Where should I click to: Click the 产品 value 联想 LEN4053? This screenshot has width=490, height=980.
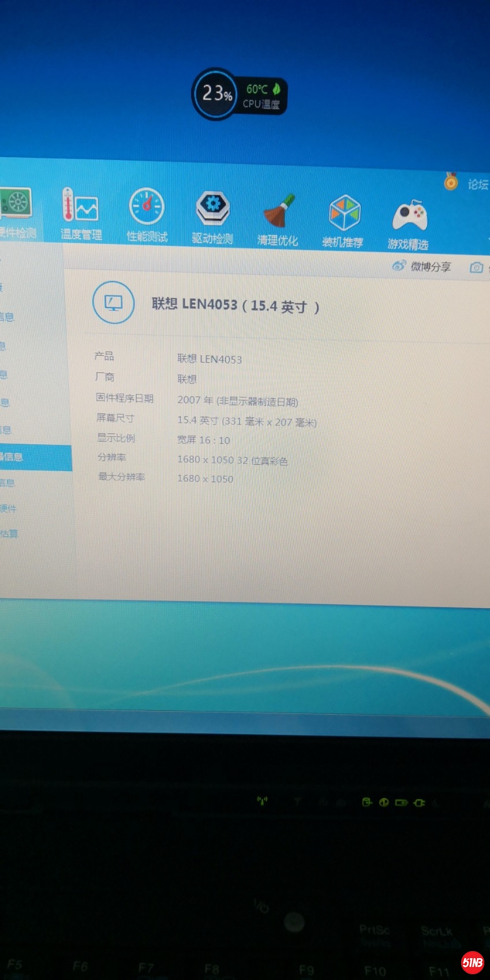(x=210, y=359)
